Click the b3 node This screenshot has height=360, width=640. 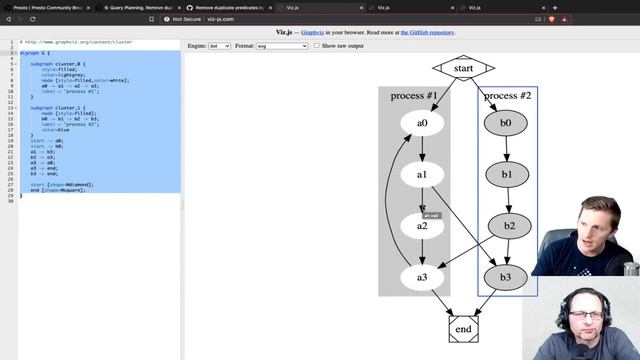[x=505, y=277]
